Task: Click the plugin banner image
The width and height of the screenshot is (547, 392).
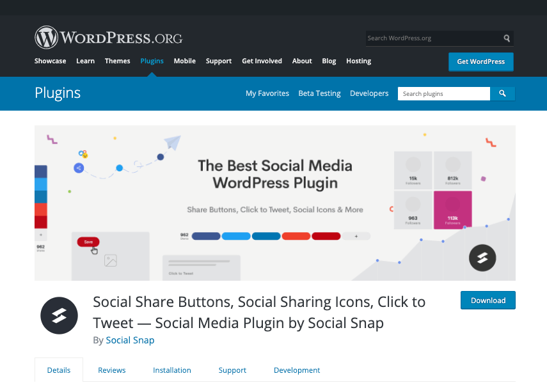Action: [275, 203]
